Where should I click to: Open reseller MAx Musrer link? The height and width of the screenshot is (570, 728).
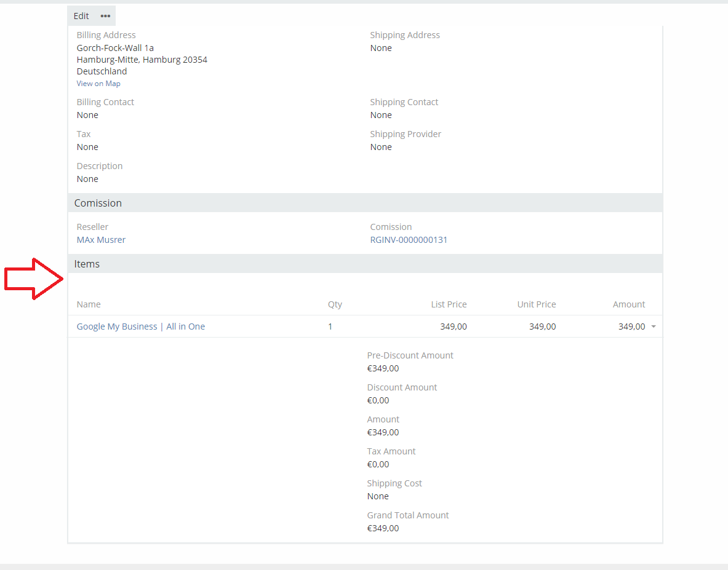(101, 240)
